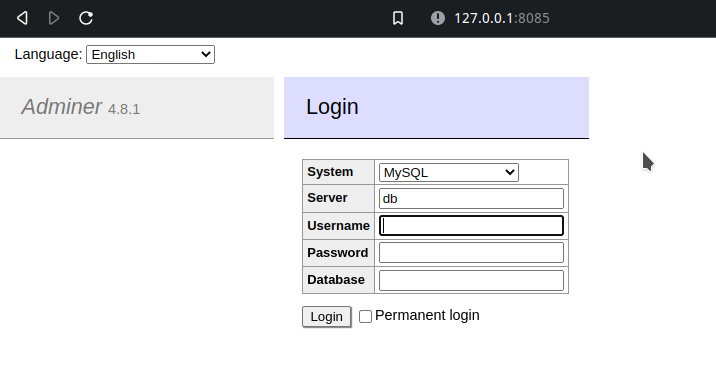Click the Database row label
Viewport: 716px width, 387px height.
tap(336, 279)
